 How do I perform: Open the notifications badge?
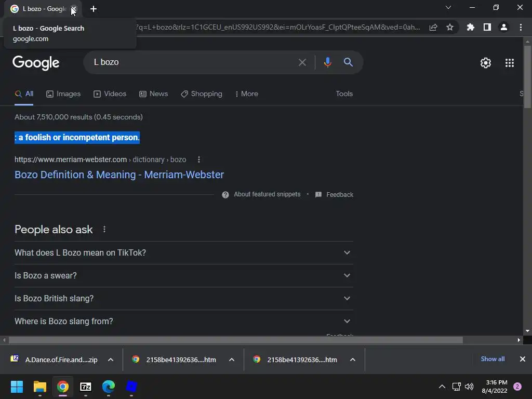coord(517,387)
